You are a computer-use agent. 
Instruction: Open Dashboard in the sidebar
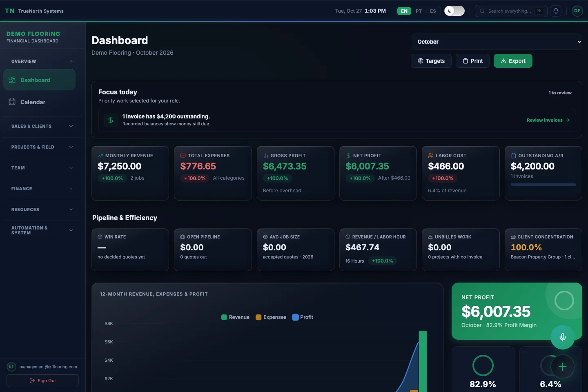(39, 80)
